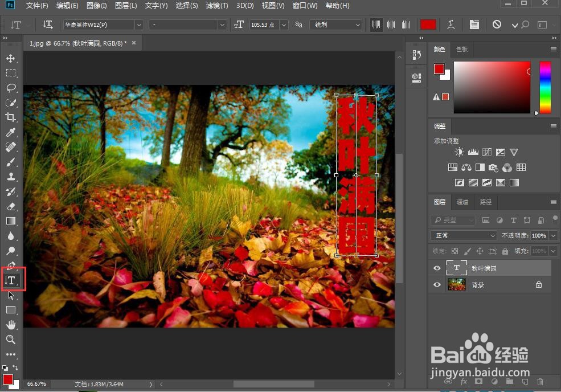
Task: Click the text color swatch in options bar
Action: (428, 24)
